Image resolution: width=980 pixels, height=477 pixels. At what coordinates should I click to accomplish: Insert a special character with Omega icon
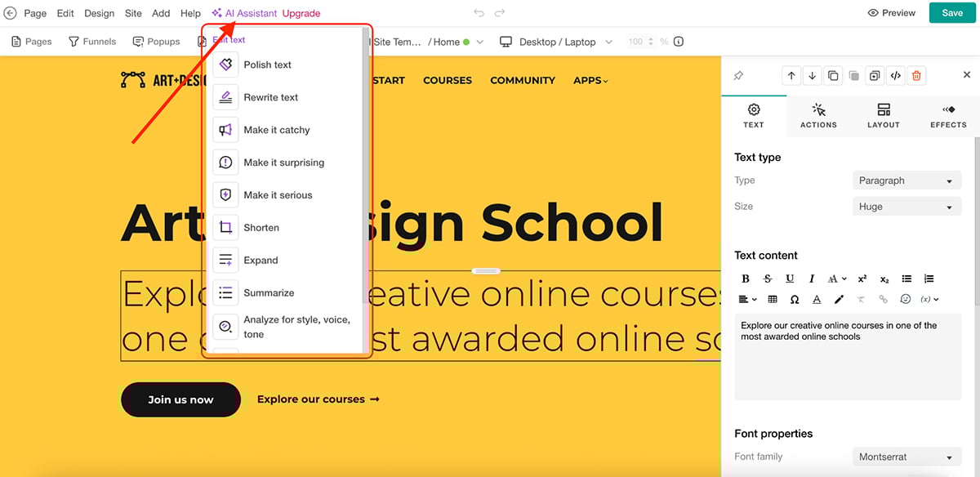794,299
